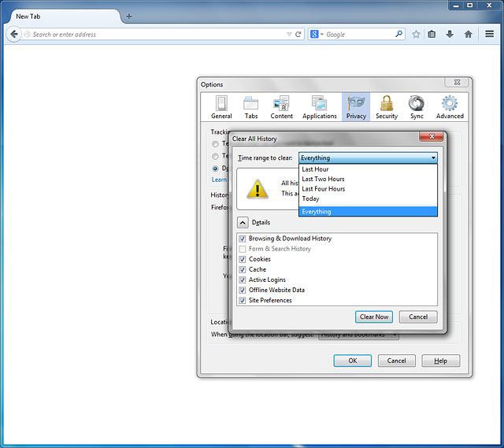The height and width of the screenshot is (448, 504).
Task: Open the bookmarks list icon
Action: click(432, 34)
